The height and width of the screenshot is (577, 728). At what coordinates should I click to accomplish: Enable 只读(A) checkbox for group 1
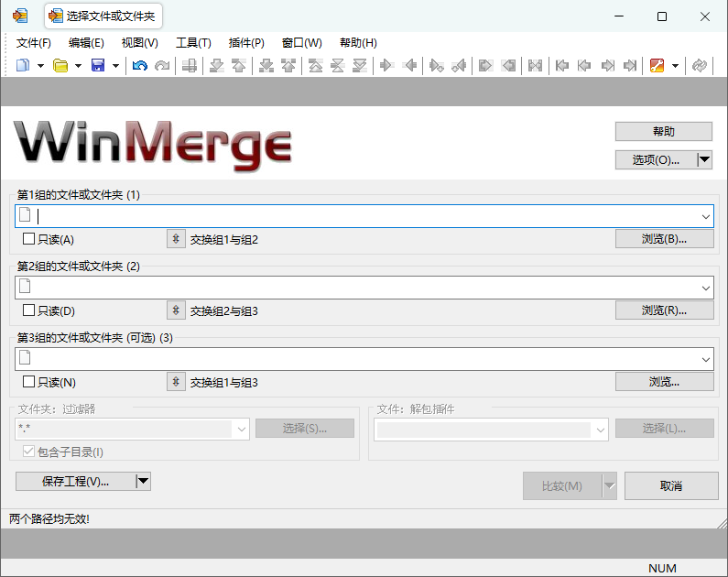[x=29, y=239]
